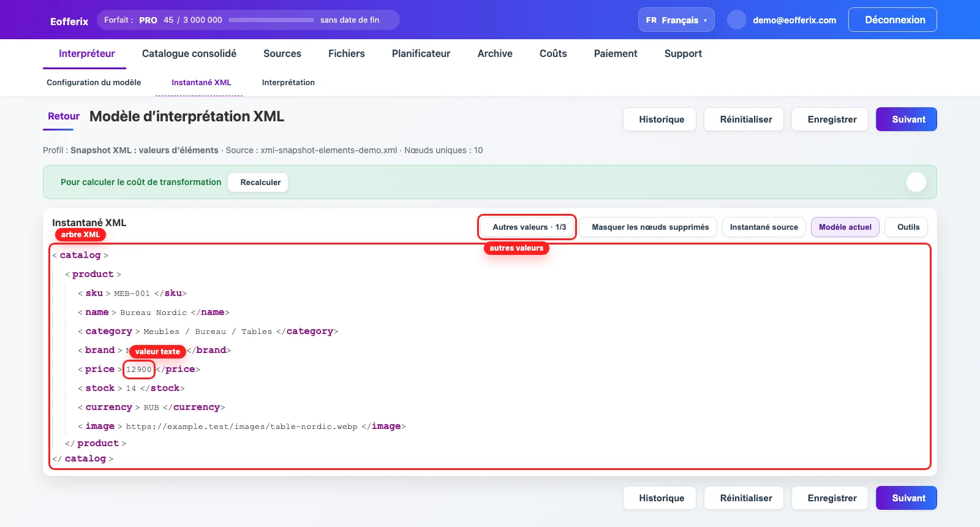The height and width of the screenshot is (527, 980).
Task: Open the Paiement tab
Action: (x=616, y=53)
